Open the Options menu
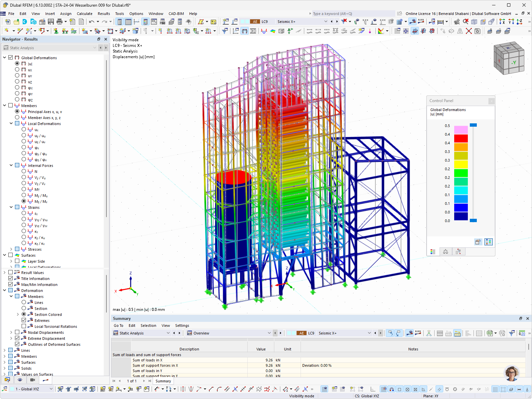The height and width of the screenshot is (399, 532). pyautogui.click(x=136, y=14)
